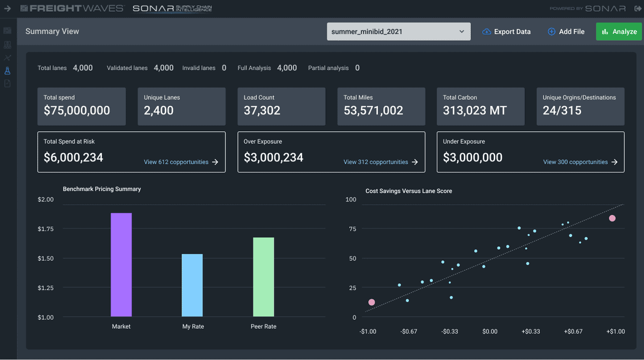
Task: Open the document checkmark sidebar icon
Action: click(x=8, y=83)
